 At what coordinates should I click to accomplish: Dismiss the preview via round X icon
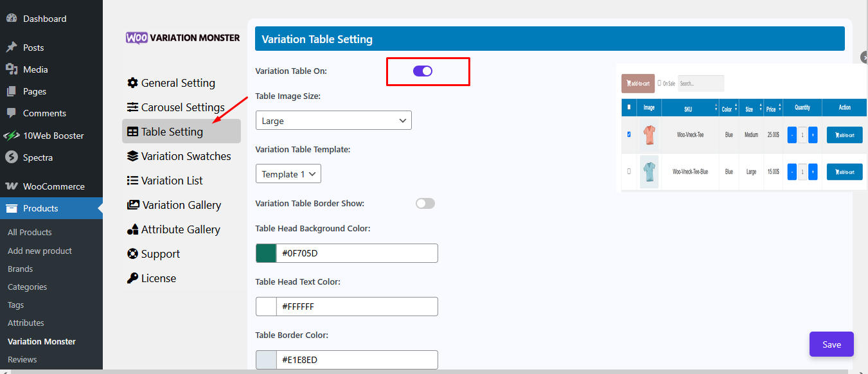click(864, 58)
